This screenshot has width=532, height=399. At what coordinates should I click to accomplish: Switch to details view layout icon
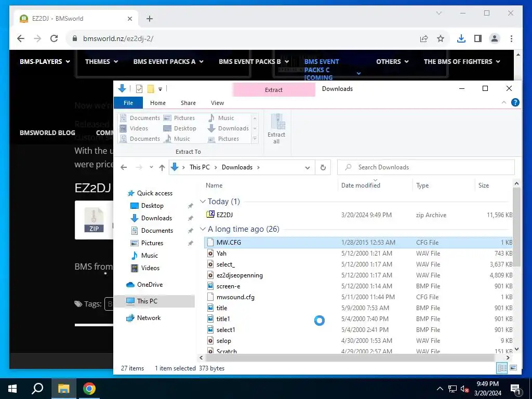(x=502, y=368)
